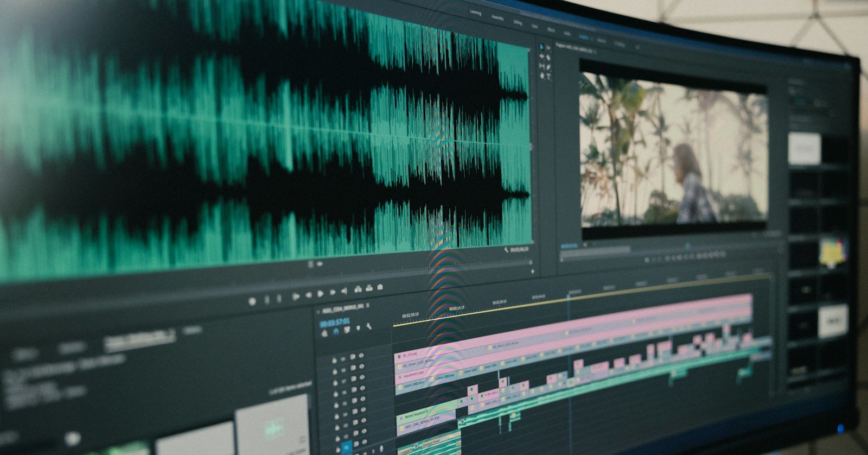The height and width of the screenshot is (455, 868).
Task: Toggle Snap magnet in timeline
Action: pos(336,332)
